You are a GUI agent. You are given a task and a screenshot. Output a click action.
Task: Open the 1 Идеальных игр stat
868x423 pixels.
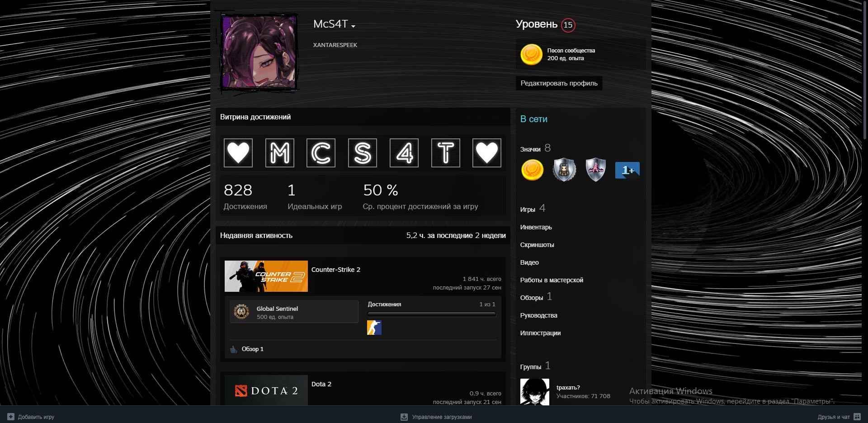pos(315,197)
